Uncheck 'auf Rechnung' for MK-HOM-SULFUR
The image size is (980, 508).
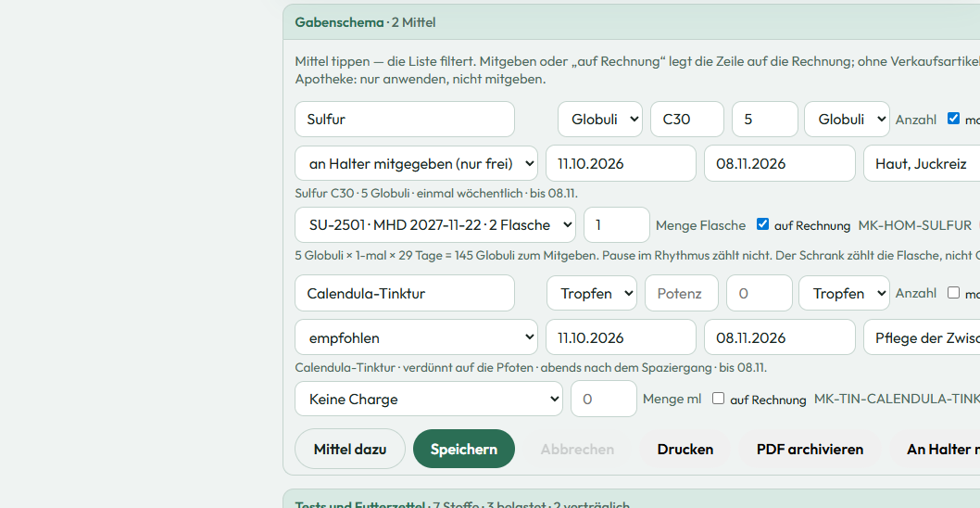(x=762, y=224)
